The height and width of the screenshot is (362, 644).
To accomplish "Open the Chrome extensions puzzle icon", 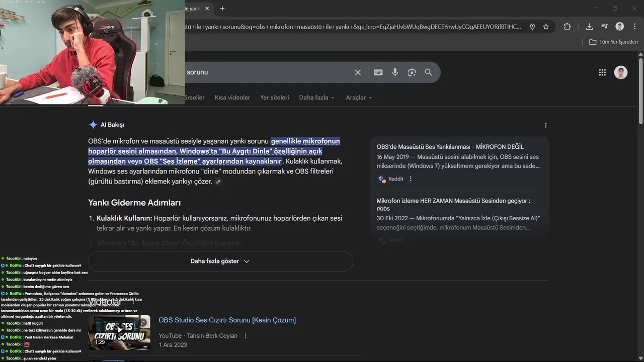I will tap(567, 27).
